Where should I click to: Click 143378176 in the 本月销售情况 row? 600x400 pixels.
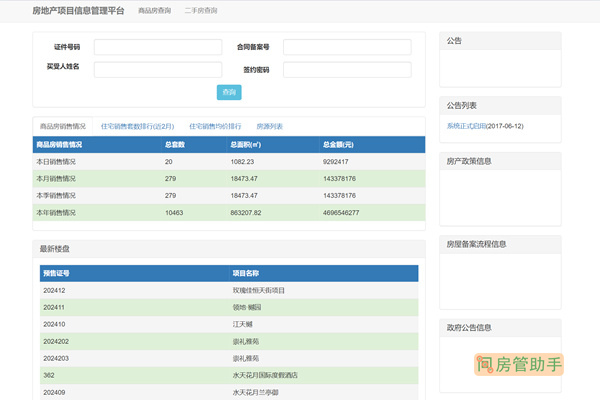click(x=339, y=179)
